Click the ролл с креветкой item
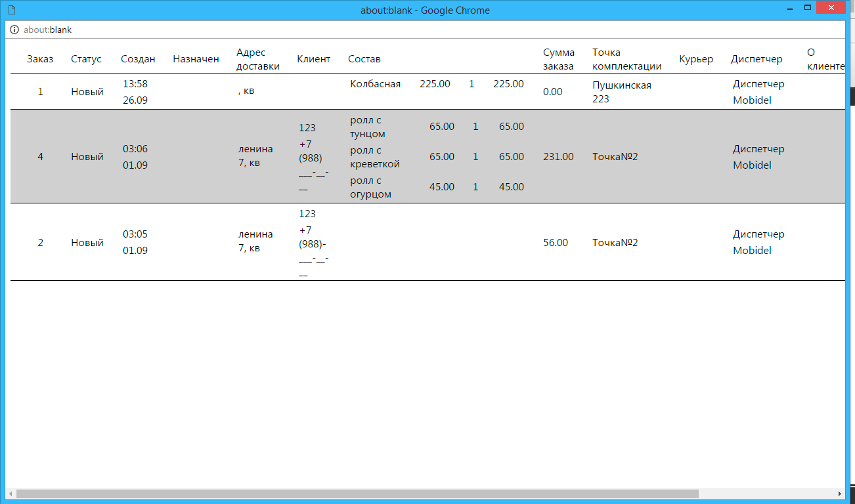The image size is (855, 504). pos(375,157)
